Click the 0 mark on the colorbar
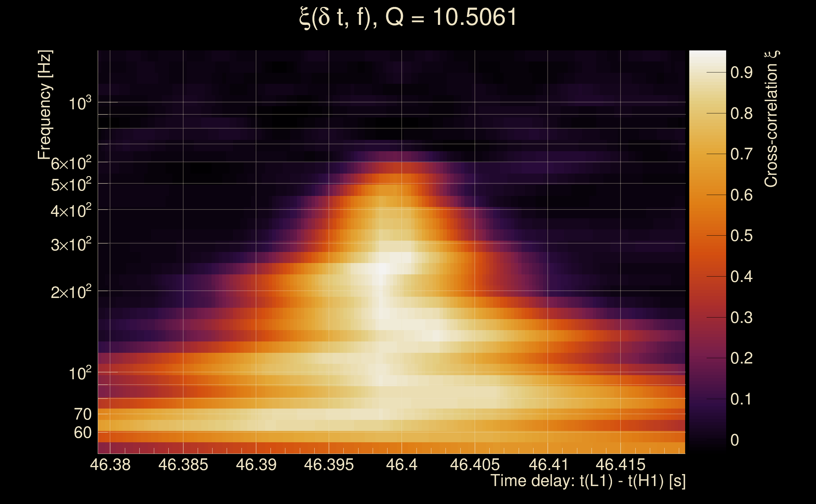 click(x=735, y=440)
